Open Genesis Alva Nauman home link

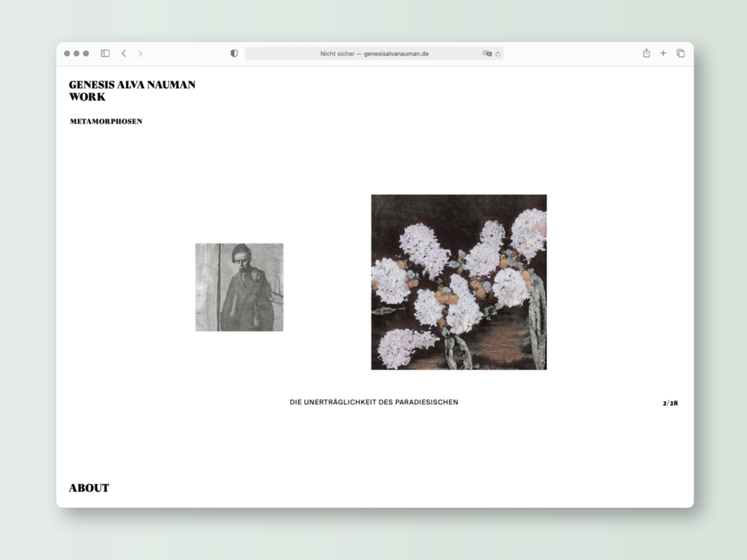[x=132, y=85]
